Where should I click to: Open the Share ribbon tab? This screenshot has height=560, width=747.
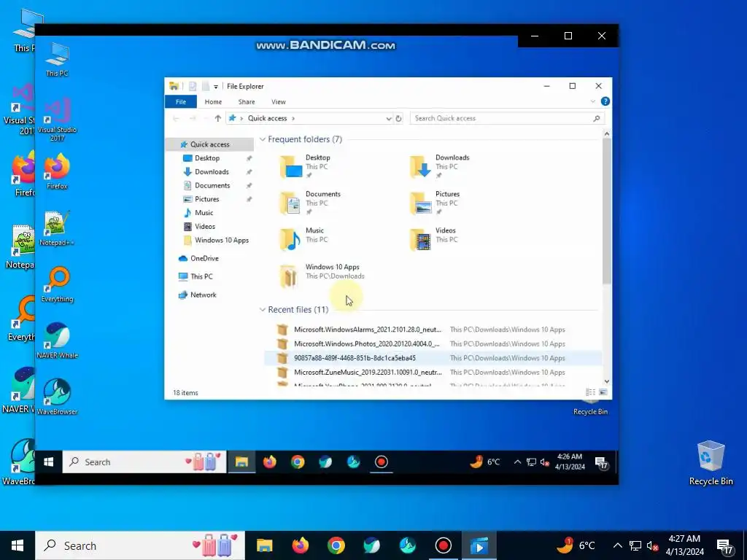click(247, 102)
